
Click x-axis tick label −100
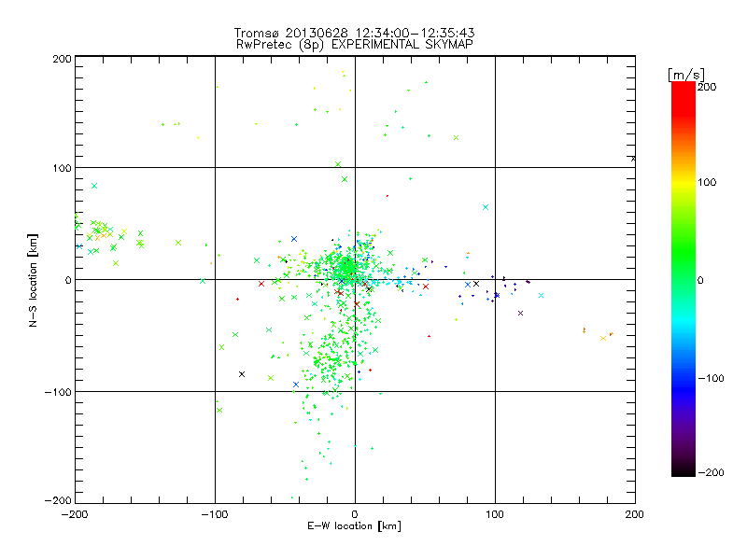(x=215, y=514)
